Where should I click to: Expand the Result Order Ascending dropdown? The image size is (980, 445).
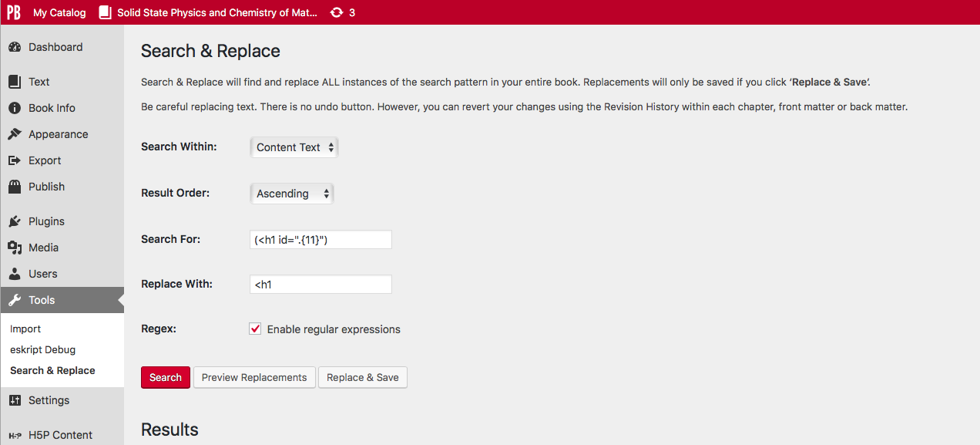pyautogui.click(x=292, y=194)
